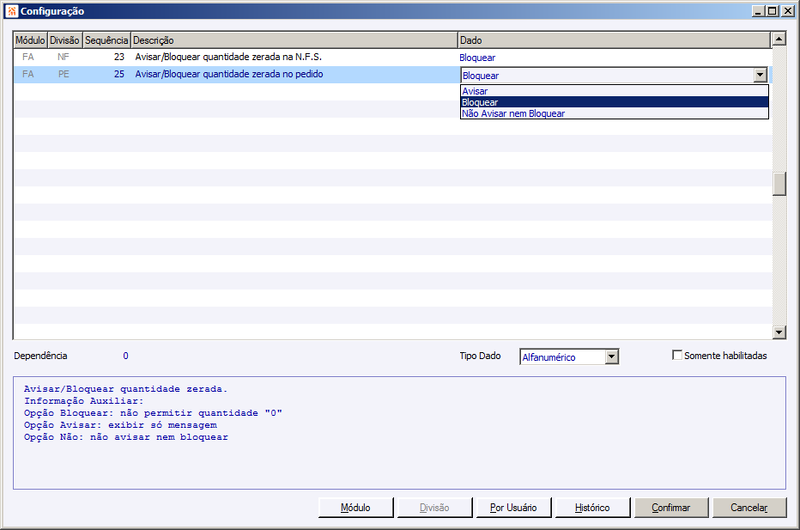The width and height of the screenshot is (800, 530).
Task: Expand the Tipo Dado Alfanumérico combo box
Action: (612, 357)
